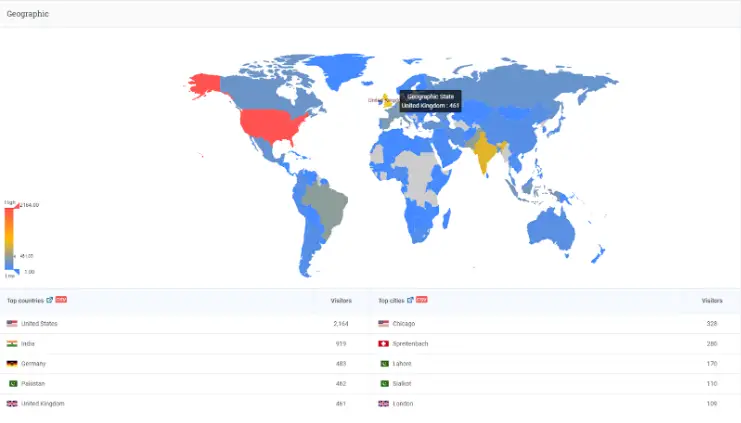Open Top cities external link icon
The width and height of the screenshot is (741, 423).
click(x=410, y=300)
